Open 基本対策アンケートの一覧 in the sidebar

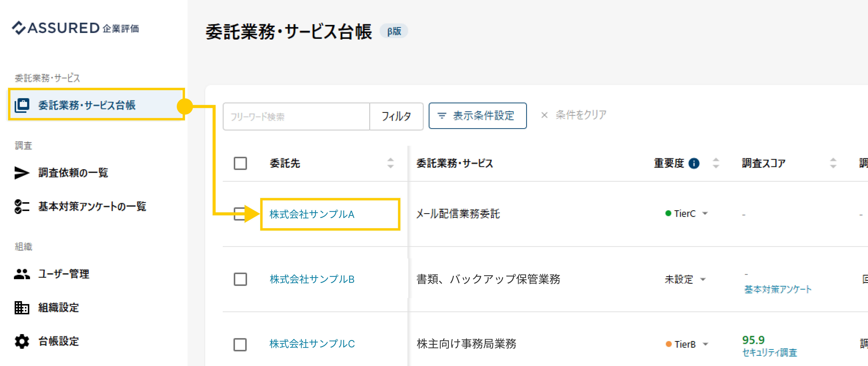92,206
